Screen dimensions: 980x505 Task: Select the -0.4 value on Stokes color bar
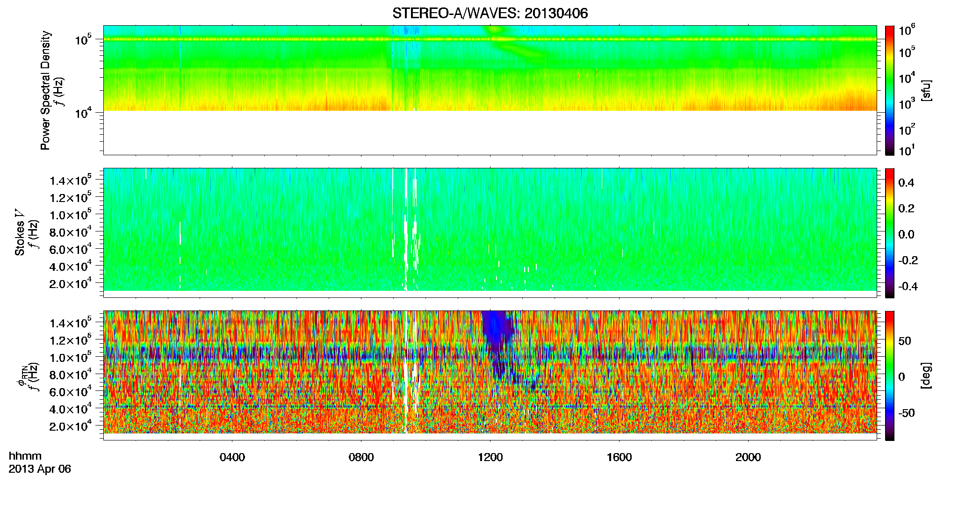tap(908, 287)
